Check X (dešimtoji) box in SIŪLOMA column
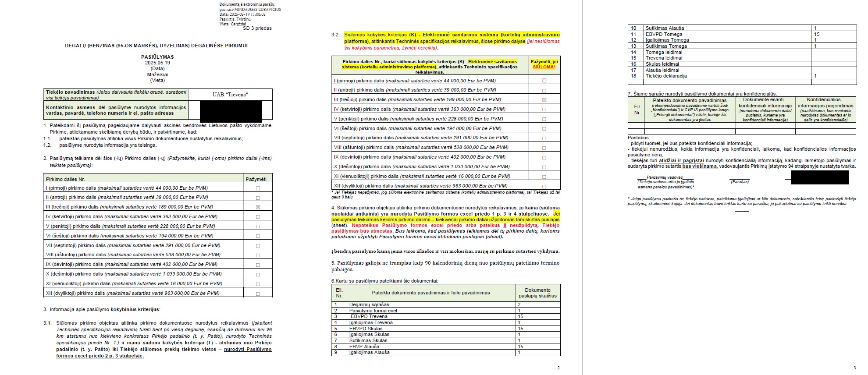 (x=544, y=167)
